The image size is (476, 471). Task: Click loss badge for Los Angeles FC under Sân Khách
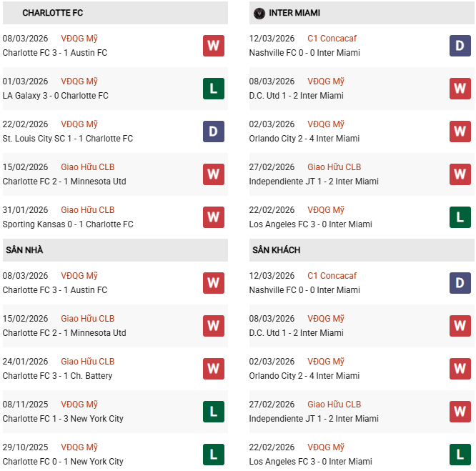[x=460, y=455]
